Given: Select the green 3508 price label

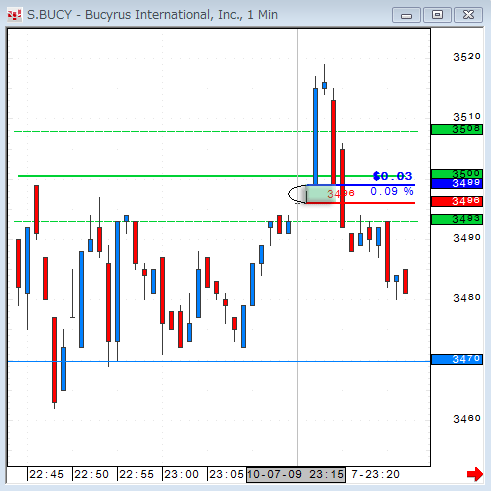Looking at the screenshot, I should (x=457, y=129).
